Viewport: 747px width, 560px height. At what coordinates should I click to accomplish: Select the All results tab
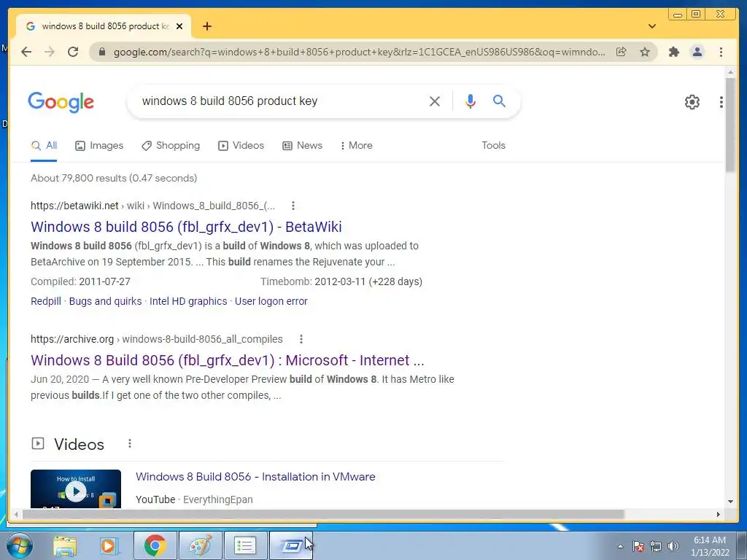pos(44,146)
